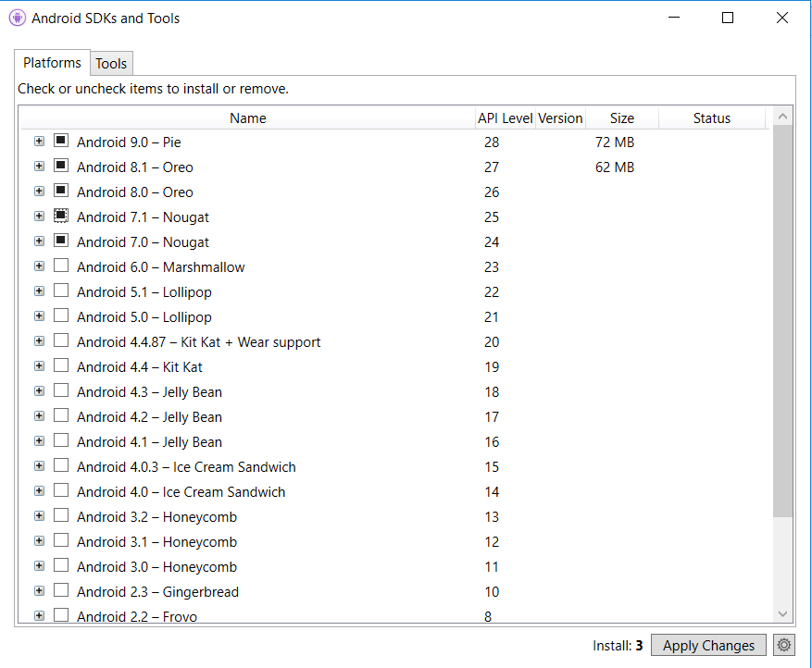Click the scrollbar down arrow
This screenshot has height=668, width=812.
[782, 612]
